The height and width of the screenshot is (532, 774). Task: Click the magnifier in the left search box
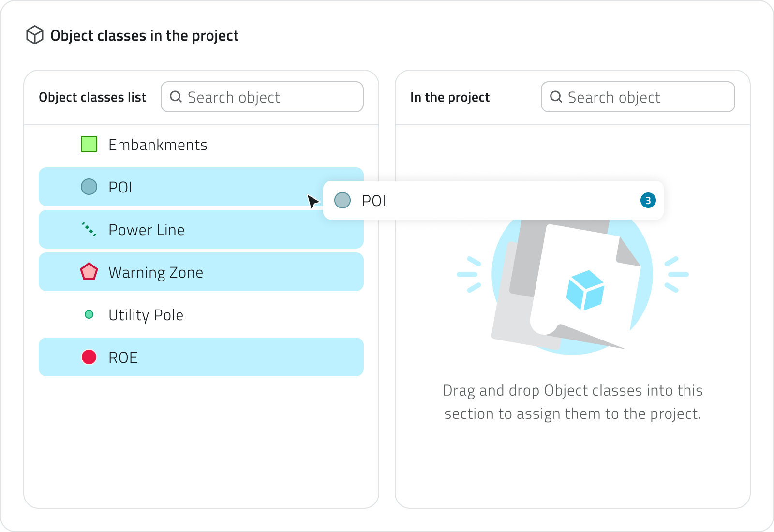[x=176, y=97]
